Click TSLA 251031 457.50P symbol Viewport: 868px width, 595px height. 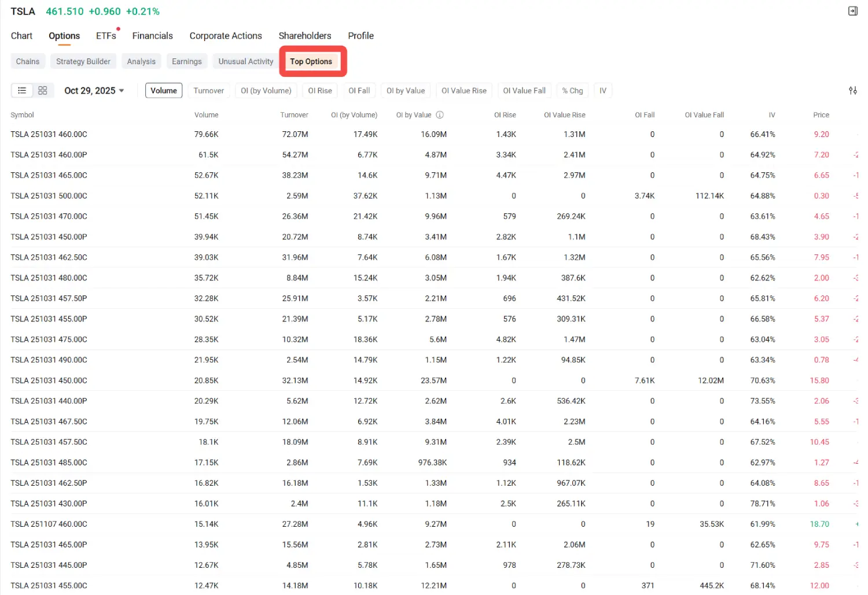49,298
